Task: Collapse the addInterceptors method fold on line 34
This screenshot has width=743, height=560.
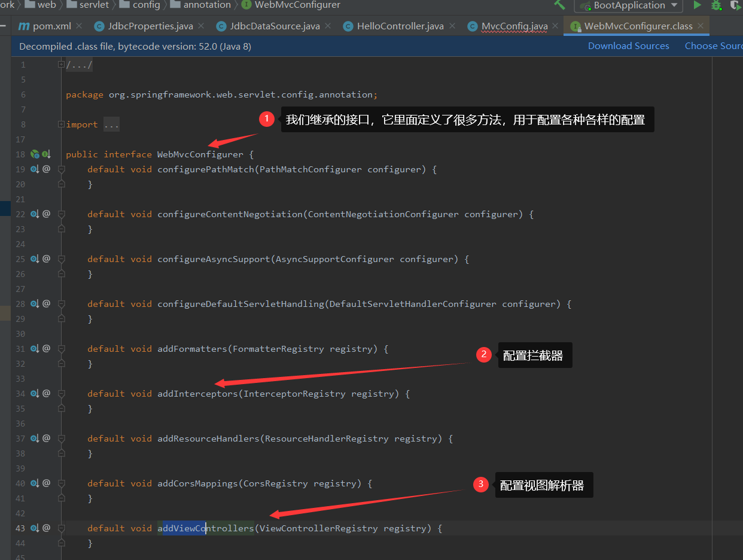Action: click(61, 394)
